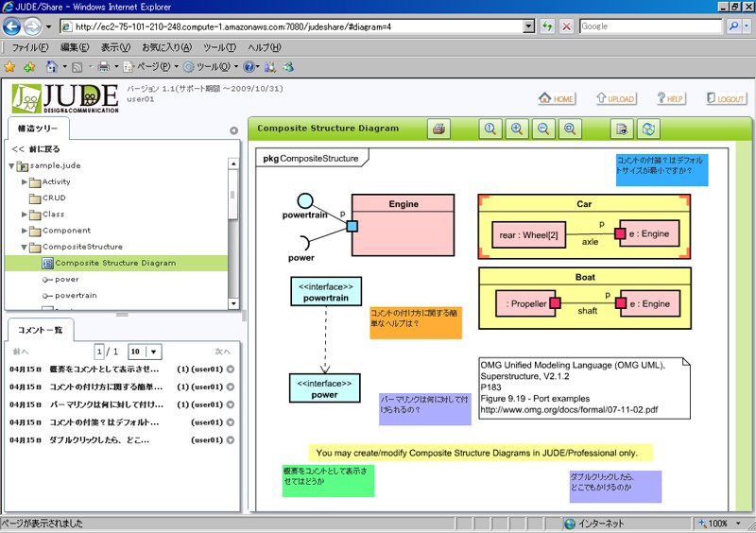
Task: Open the 編集(E) menu
Action: (x=75, y=47)
